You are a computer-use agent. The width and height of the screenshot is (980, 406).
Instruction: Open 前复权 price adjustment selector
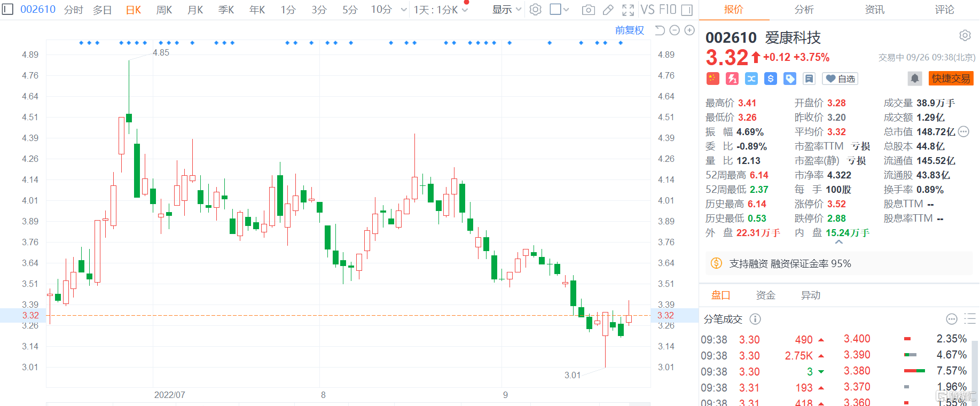(630, 30)
